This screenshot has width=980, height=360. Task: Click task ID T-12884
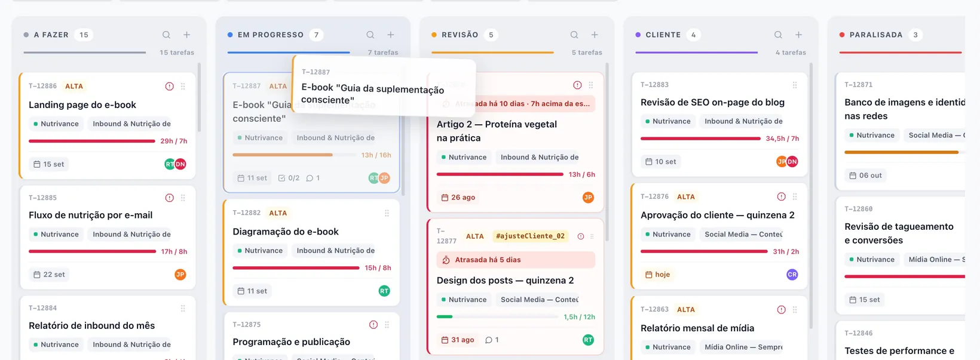[42, 308]
